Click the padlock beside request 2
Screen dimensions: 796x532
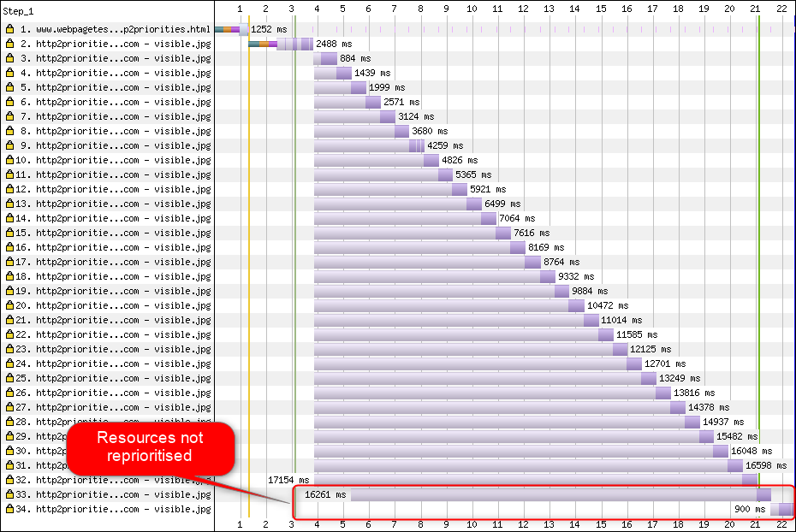(9, 44)
